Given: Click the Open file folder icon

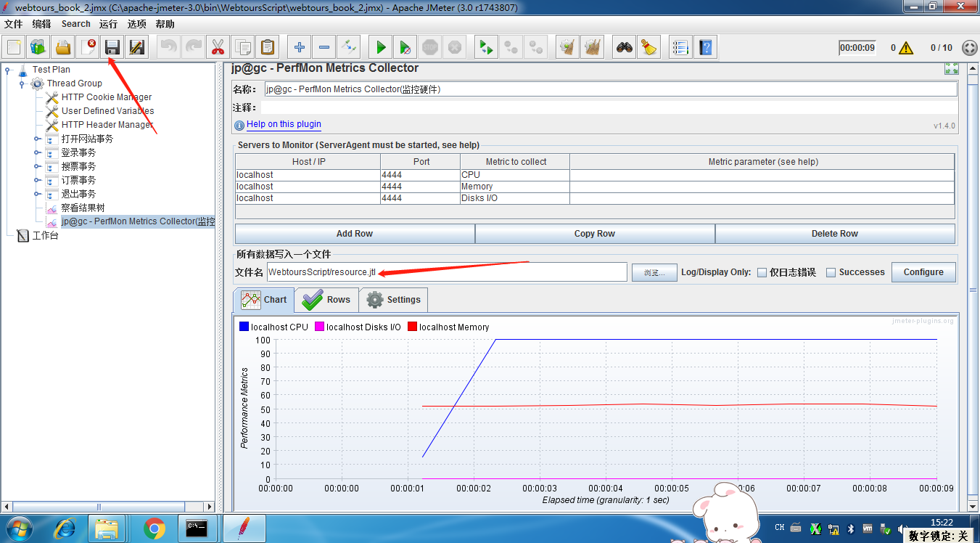Looking at the screenshot, I should point(63,48).
